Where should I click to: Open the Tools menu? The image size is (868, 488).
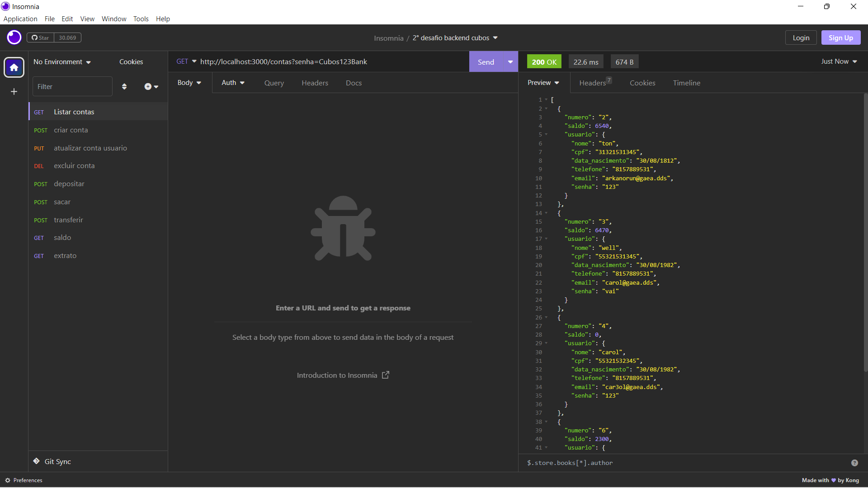(141, 19)
